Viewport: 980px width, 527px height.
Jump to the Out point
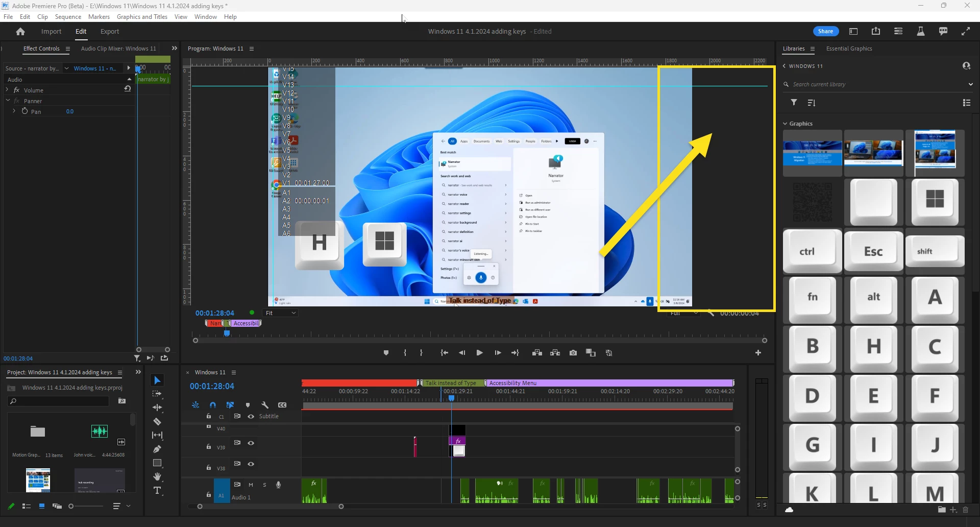click(516, 353)
